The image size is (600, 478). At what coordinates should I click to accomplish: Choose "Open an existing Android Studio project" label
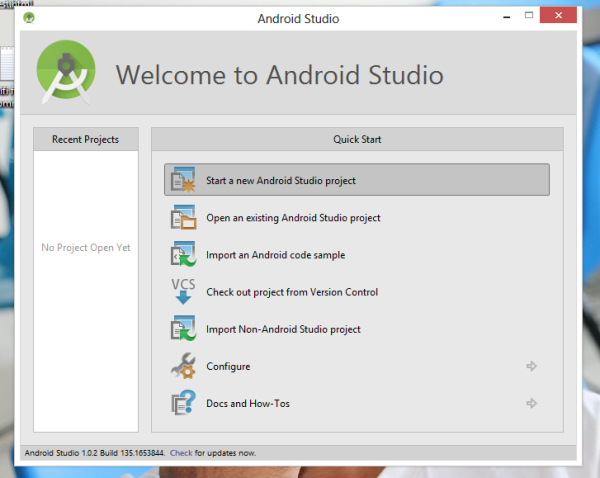point(293,218)
